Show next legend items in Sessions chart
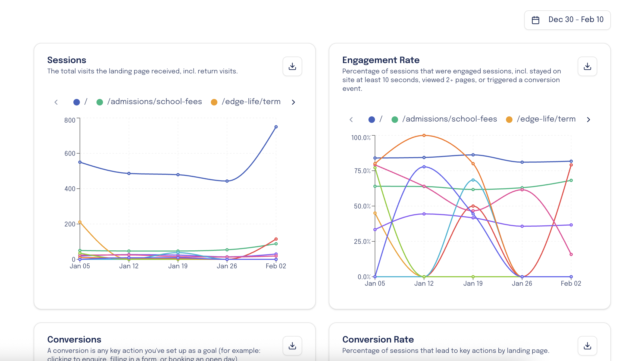The width and height of the screenshot is (644, 361). pos(293,102)
